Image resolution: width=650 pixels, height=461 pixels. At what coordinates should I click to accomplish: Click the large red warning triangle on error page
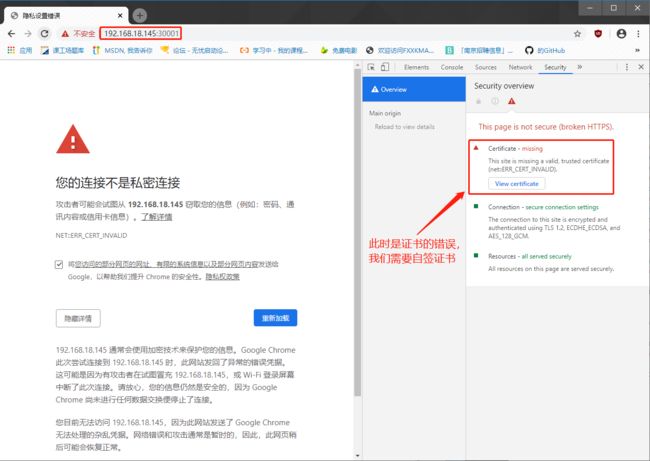pos(73,139)
